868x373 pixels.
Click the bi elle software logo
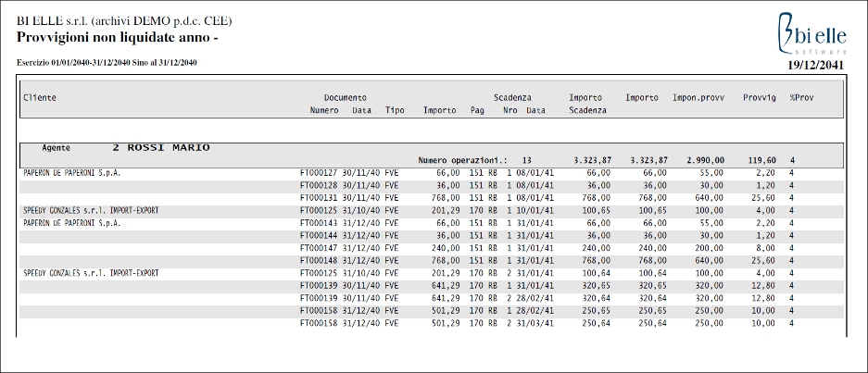811,33
